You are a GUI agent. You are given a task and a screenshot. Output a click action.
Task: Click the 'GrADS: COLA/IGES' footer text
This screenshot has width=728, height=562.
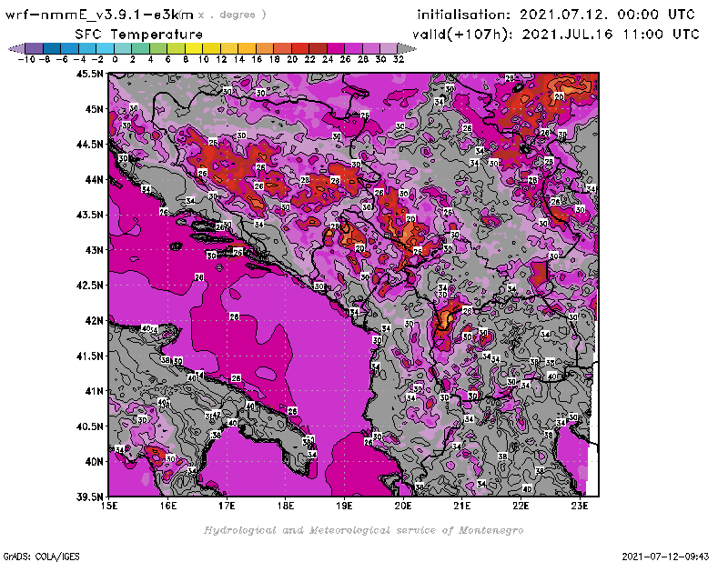[x=41, y=557]
